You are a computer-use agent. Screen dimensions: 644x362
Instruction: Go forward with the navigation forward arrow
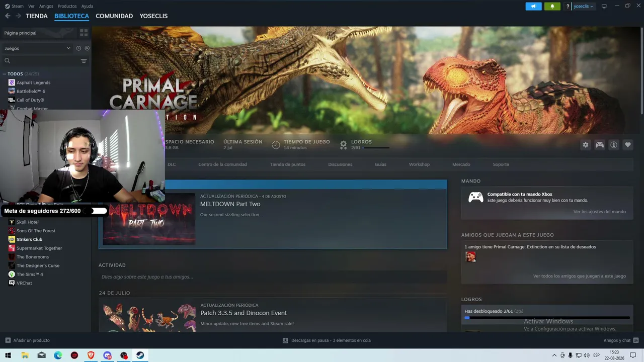(18, 16)
